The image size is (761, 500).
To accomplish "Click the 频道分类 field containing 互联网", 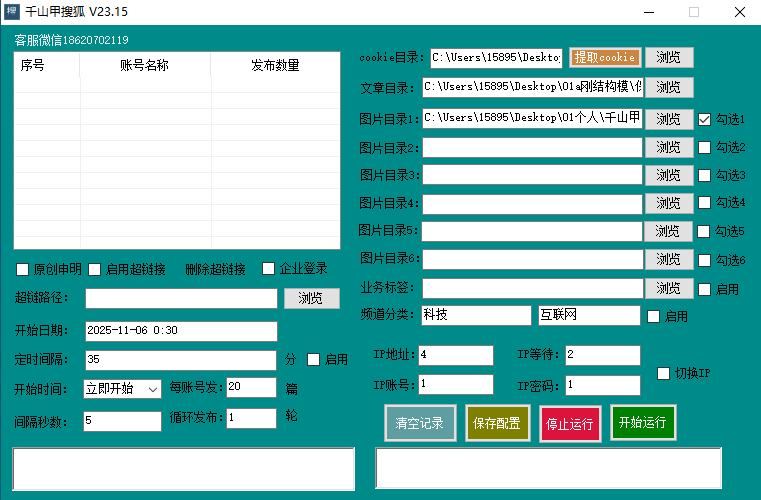I will pos(589,315).
